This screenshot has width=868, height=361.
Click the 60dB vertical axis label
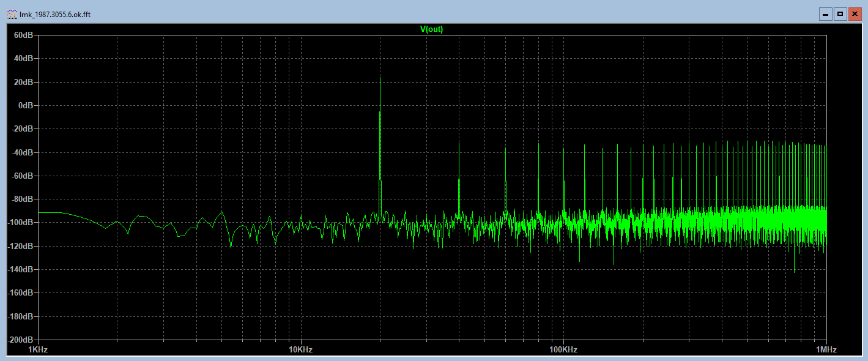coord(24,35)
